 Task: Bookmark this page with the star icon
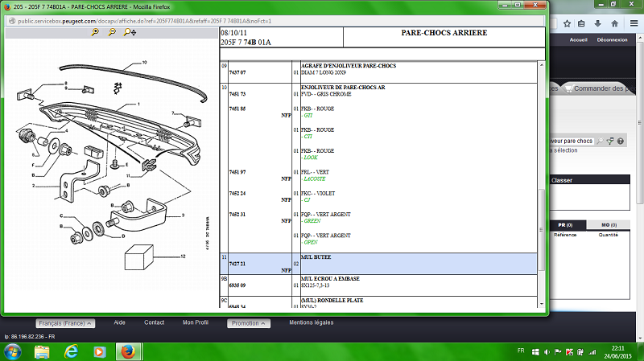567,24
